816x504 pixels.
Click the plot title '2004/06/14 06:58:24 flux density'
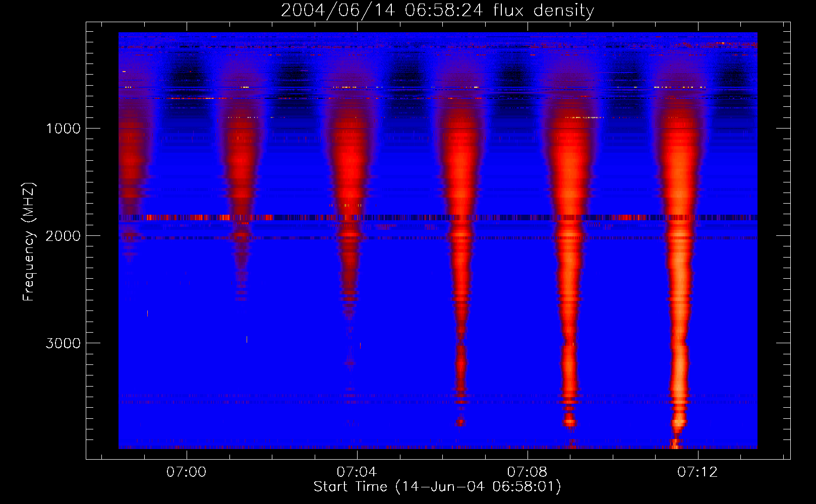(437, 11)
